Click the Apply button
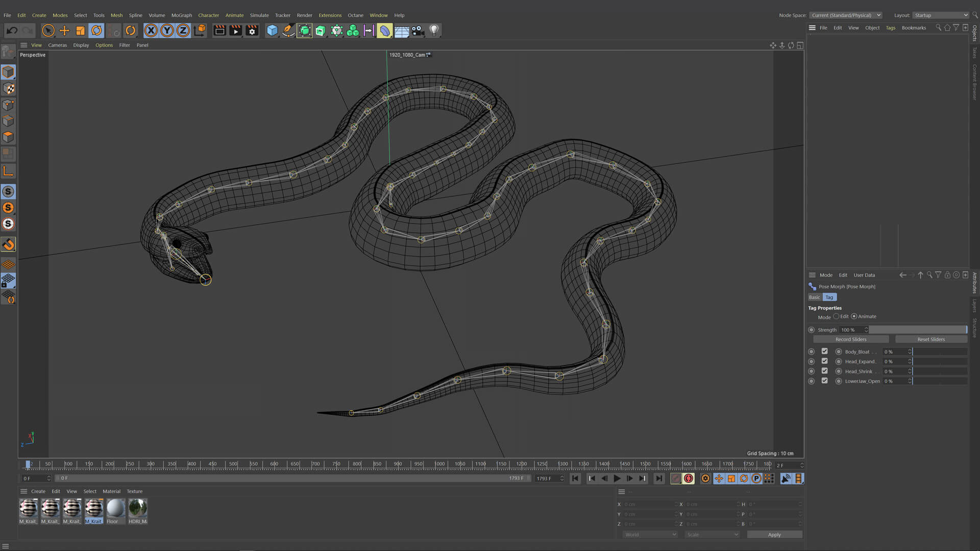Screen dimensions: 980x551 pyautogui.click(x=774, y=535)
